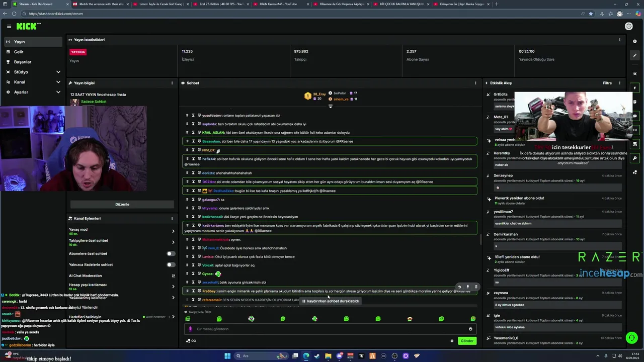Image resolution: width=644 pixels, height=362 pixels.
Task: Collapse the leaderboard arrow under top gifters
Action: click(x=331, y=106)
